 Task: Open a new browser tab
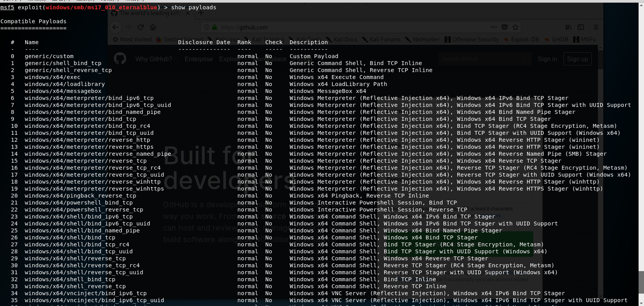coord(201,13)
